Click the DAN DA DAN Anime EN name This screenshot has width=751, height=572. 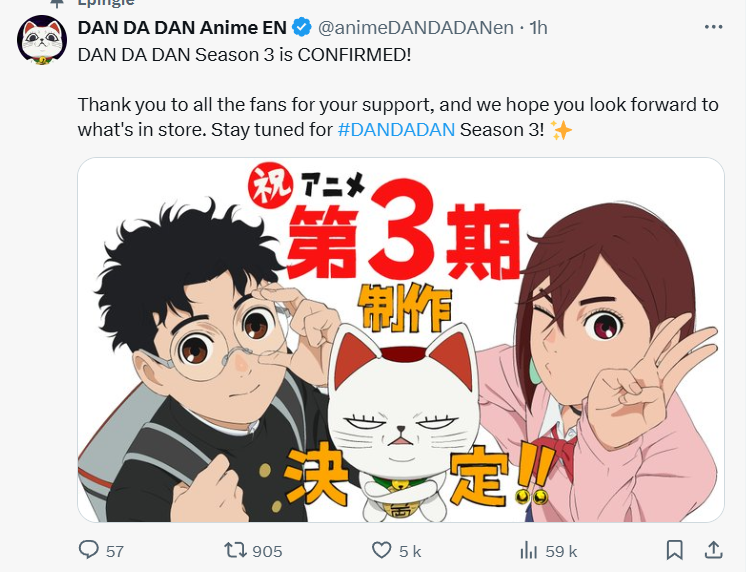pos(182,28)
